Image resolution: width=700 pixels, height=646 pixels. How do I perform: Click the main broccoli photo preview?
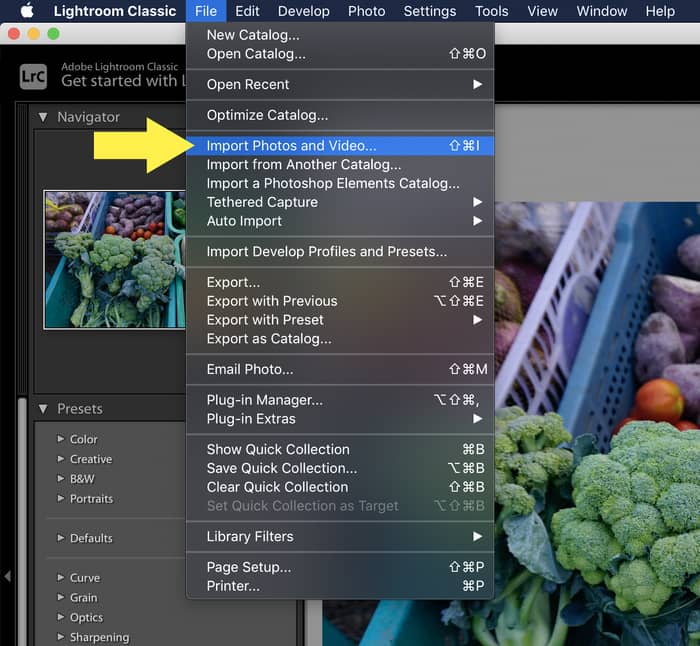(x=597, y=424)
